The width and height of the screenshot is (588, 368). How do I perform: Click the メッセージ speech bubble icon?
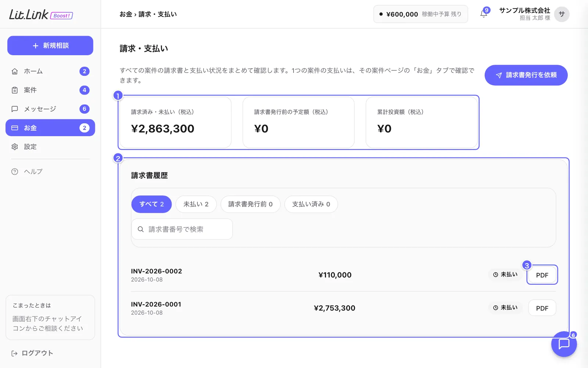point(15,109)
